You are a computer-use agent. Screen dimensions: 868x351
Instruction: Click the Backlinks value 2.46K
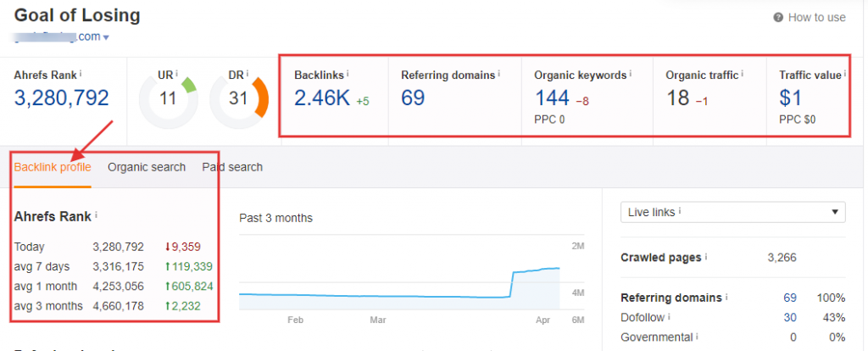[322, 98]
